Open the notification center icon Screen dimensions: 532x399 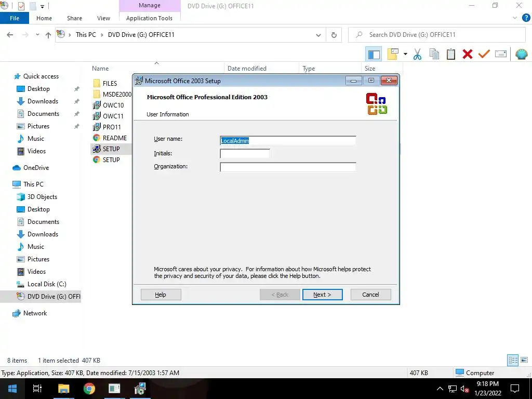(x=515, y=389)
